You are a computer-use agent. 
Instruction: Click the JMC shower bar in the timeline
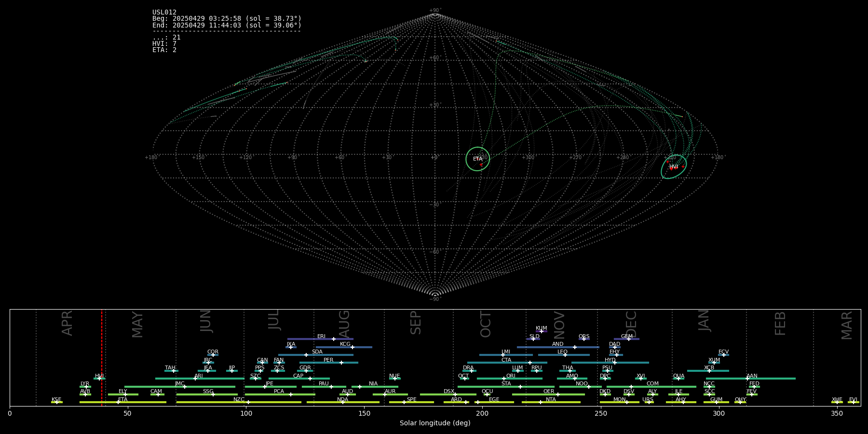pyautogui.click(x=180, y=387)
